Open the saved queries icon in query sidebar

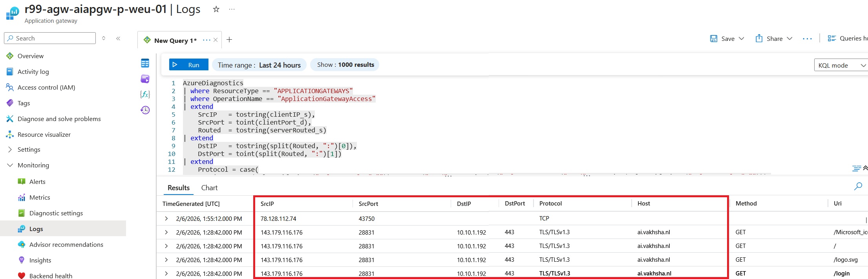point(145,79)
